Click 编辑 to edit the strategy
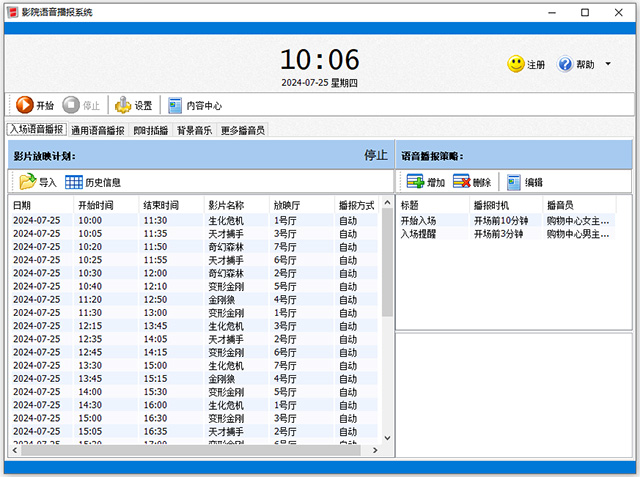 tap(513, 182)
